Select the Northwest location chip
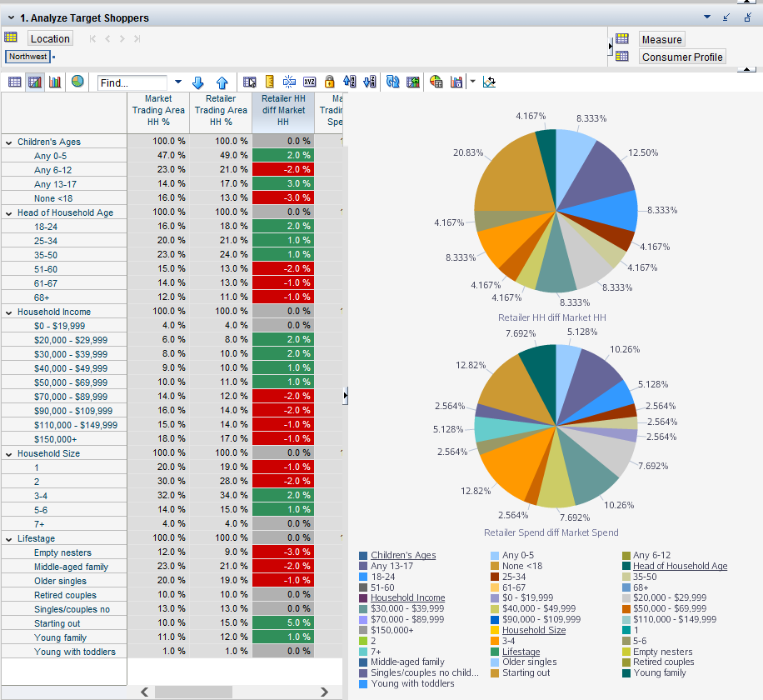This screenshot has width=763, height=700. click(28, 57)
